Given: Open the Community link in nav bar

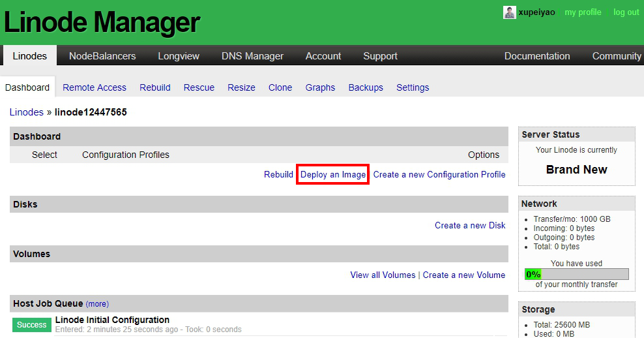Looking at the screenshot, I should [617, 56].
